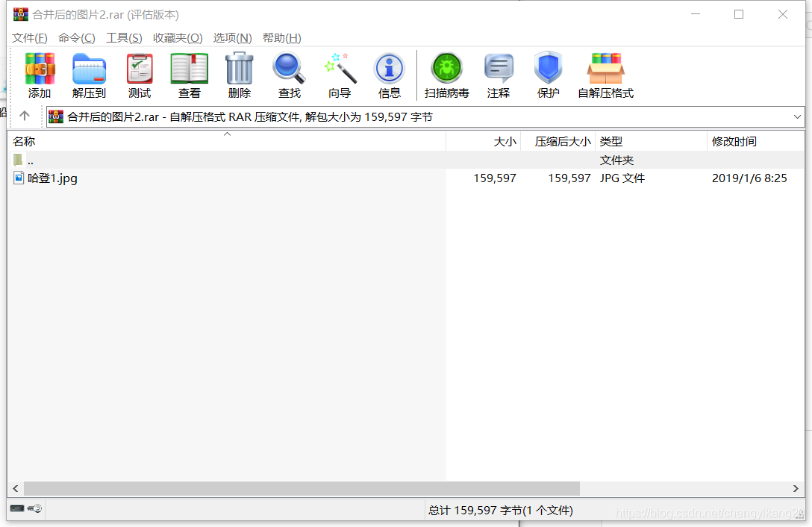Show archive Info (信息) icon

pyautogui.click(x=390, y=75)
